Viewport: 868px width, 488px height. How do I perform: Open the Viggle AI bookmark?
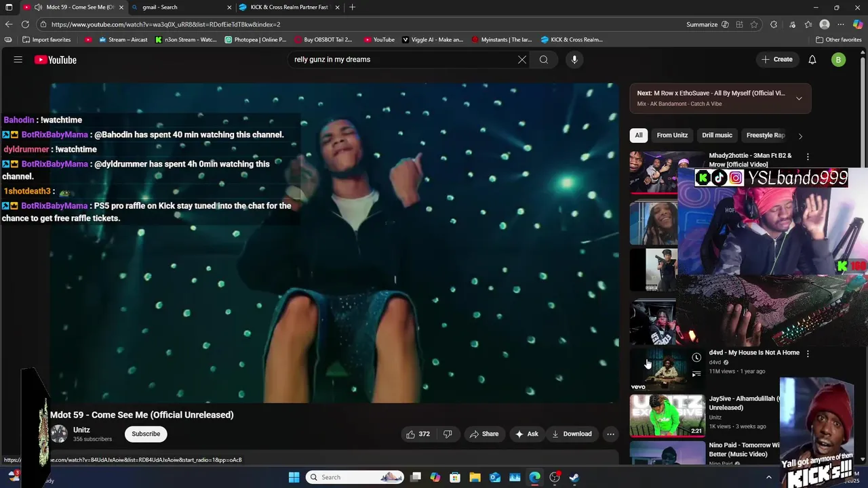[x=433, y=39]
